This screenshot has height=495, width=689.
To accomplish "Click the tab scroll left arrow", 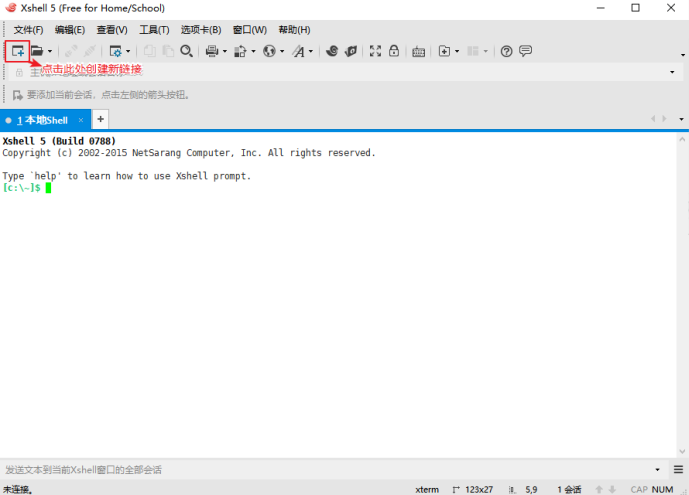I will [x=653, y=119].
